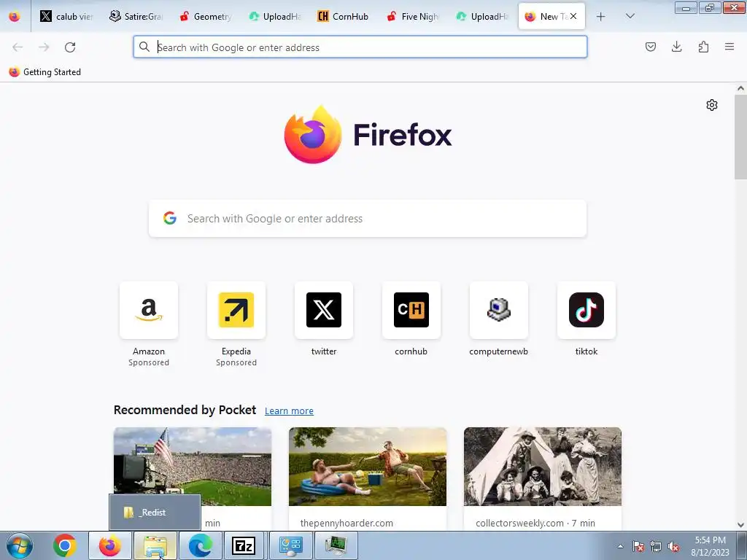The width and height of the screenshot is (747, 560).
Task: Open the Firefox application menu
Action: [729, 47]
